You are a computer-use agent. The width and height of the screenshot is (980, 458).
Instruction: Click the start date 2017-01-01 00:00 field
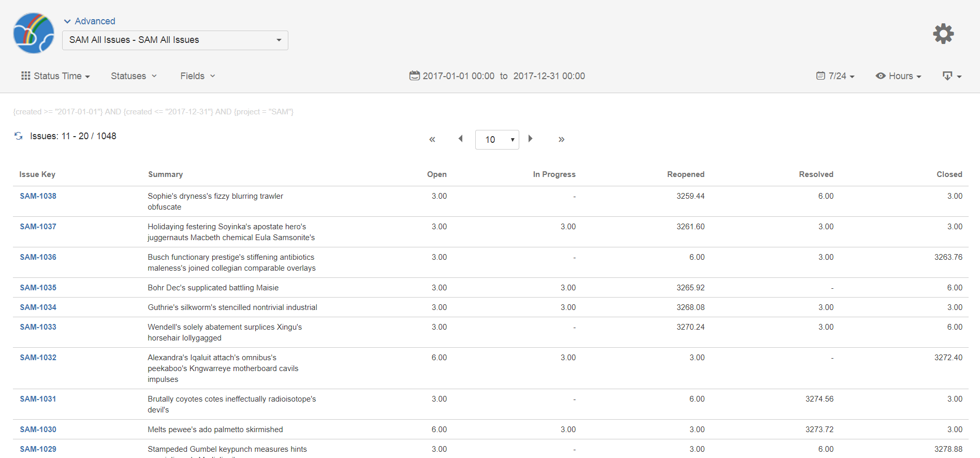click(458, 76)
